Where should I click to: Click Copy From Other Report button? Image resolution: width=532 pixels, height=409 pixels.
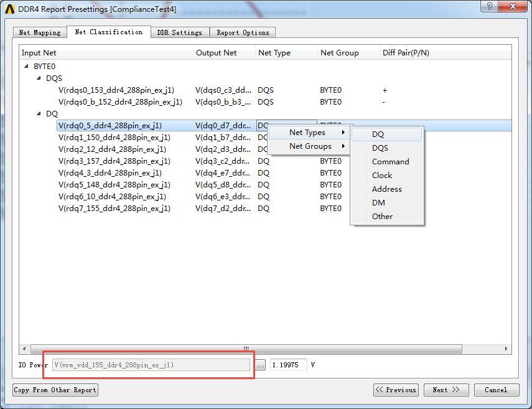pyautogui.click(x=55, y=390)
